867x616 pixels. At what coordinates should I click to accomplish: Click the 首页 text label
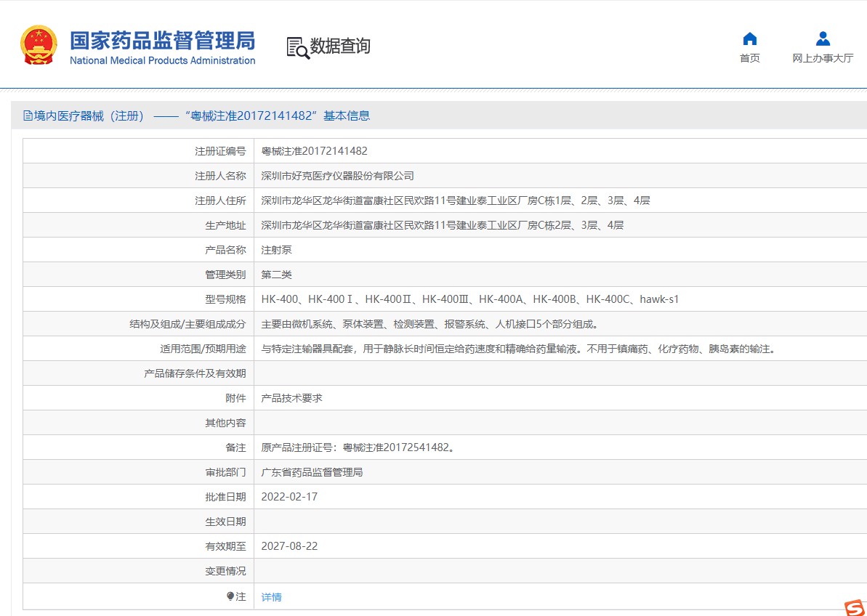click(x=750, y=58)
